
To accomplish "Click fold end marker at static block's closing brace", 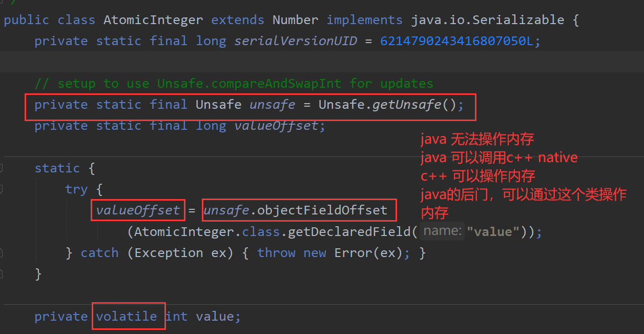I will click(2, 274).
